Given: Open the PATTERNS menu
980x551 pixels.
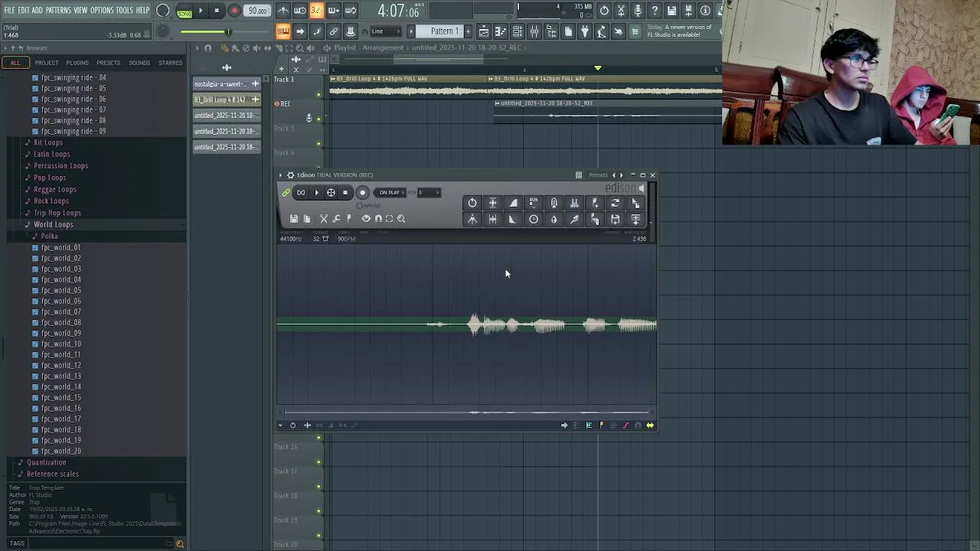Looking at the screenshot, I should click(x=58, y=10).
